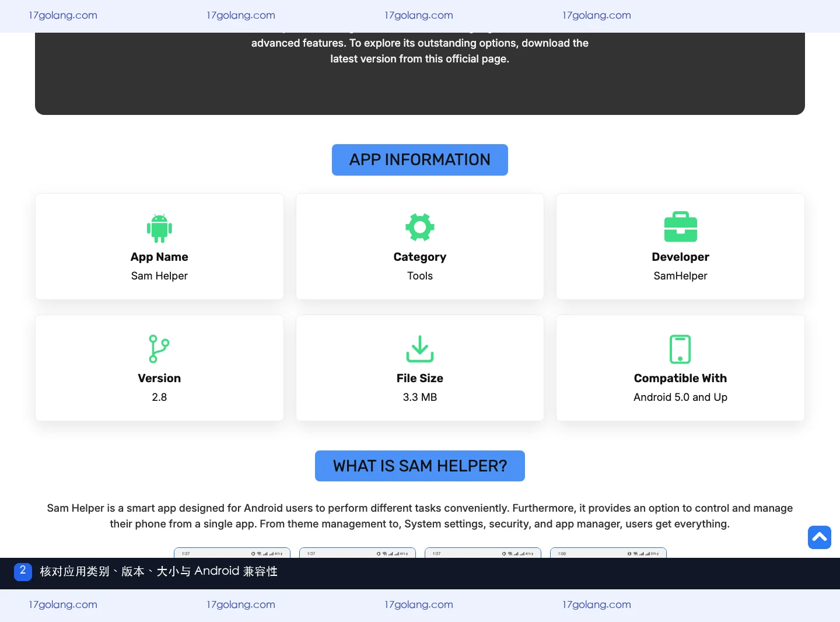Viewport: 840px width, 622px height.
Task: Click the APP INFORMATION heading button
Action: (x=420, y=160)
